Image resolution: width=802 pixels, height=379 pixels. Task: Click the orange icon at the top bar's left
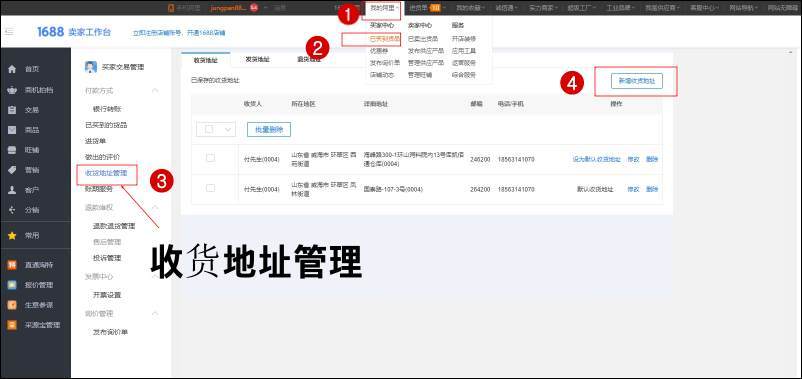171,8
